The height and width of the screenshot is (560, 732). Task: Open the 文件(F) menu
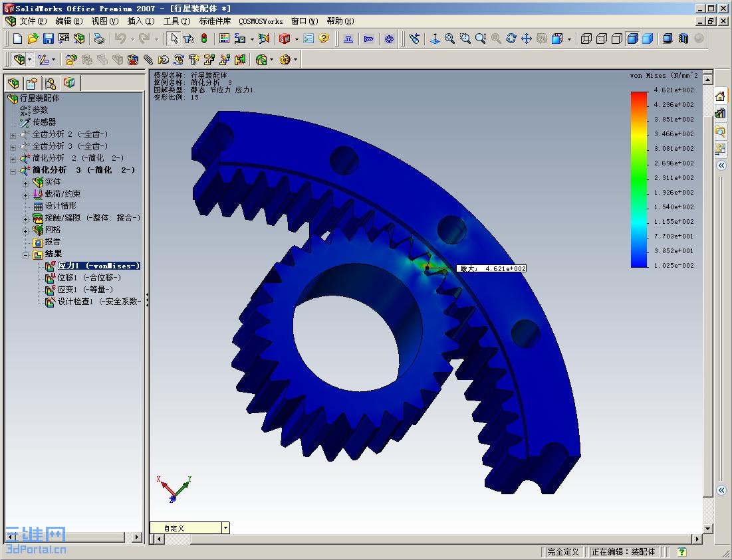(x=33, y=21)
